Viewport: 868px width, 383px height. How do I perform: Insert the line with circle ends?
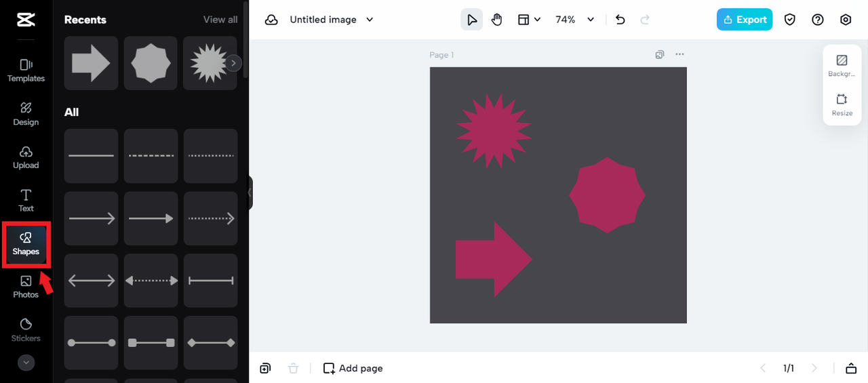pos(91,343)
